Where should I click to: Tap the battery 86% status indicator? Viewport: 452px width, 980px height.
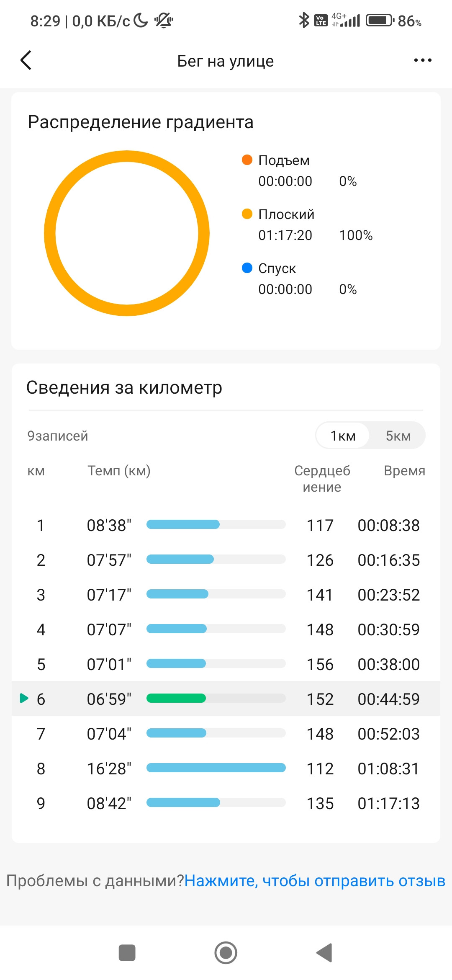click(x=394, y=21)
